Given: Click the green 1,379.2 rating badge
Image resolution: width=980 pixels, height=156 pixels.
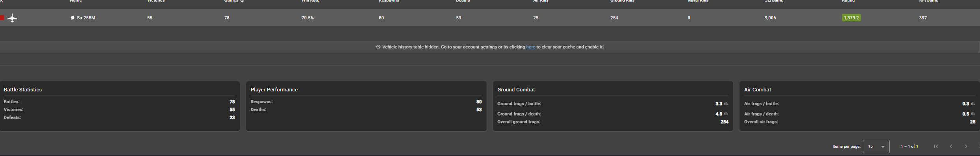Looking at the screenshot, I should coord(851,18).
